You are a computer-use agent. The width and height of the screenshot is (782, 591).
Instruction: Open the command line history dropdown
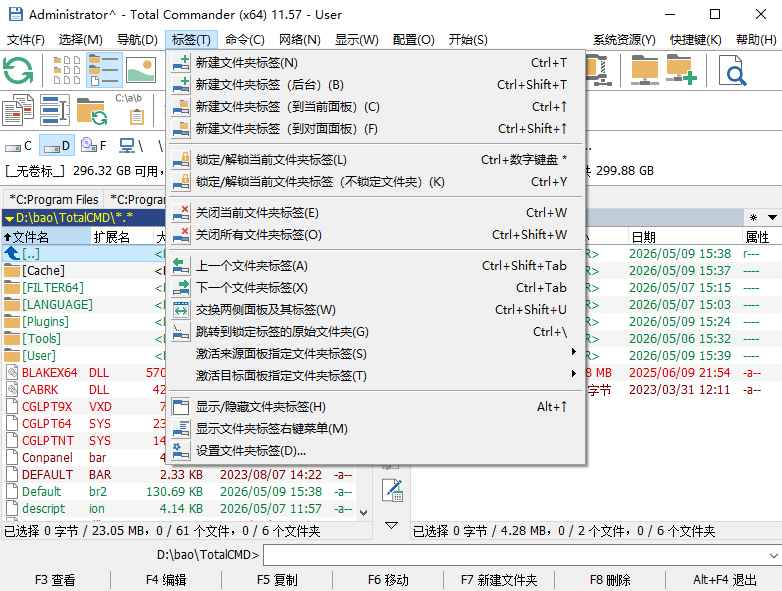pyautogui.click(x=773, y=555)
